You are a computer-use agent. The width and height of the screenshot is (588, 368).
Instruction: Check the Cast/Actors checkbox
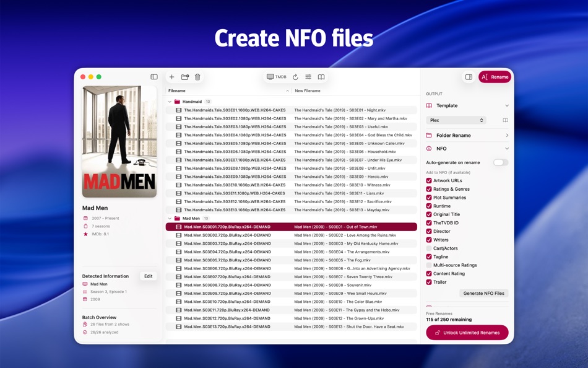tap(428, 248)
